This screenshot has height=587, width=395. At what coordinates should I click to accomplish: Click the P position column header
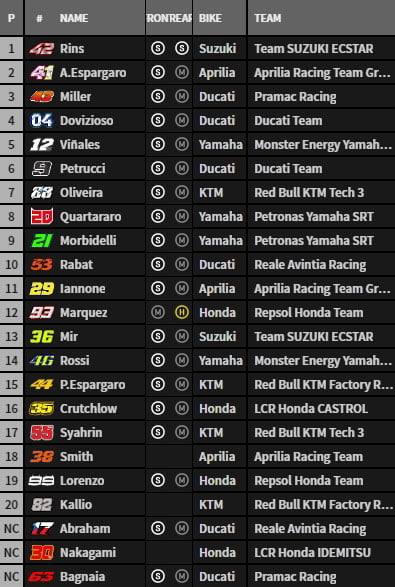[11, 18]
